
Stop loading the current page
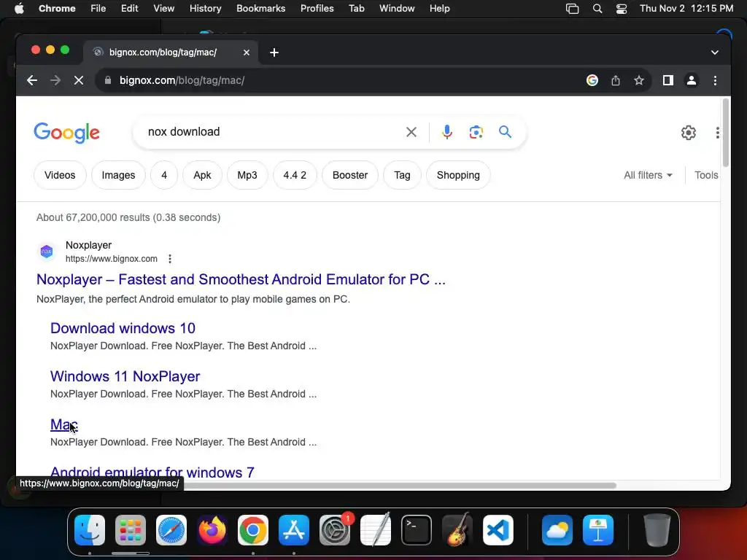point(79,80)
